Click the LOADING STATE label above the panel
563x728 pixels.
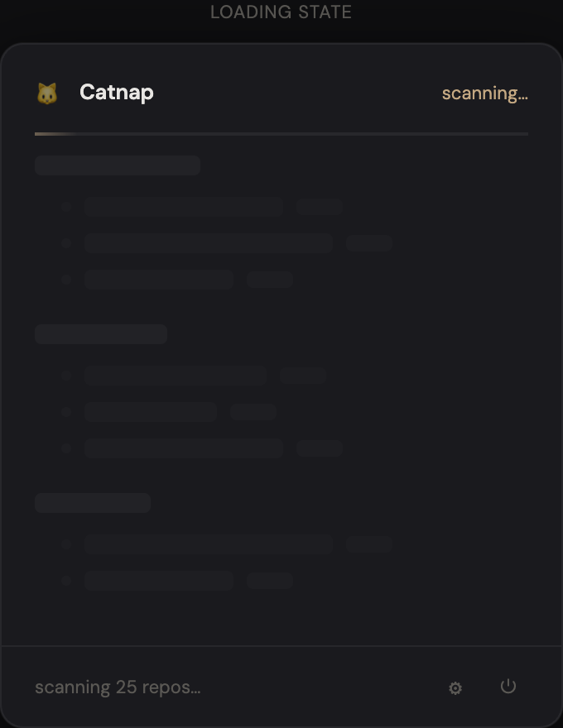(x=281, y=12)
